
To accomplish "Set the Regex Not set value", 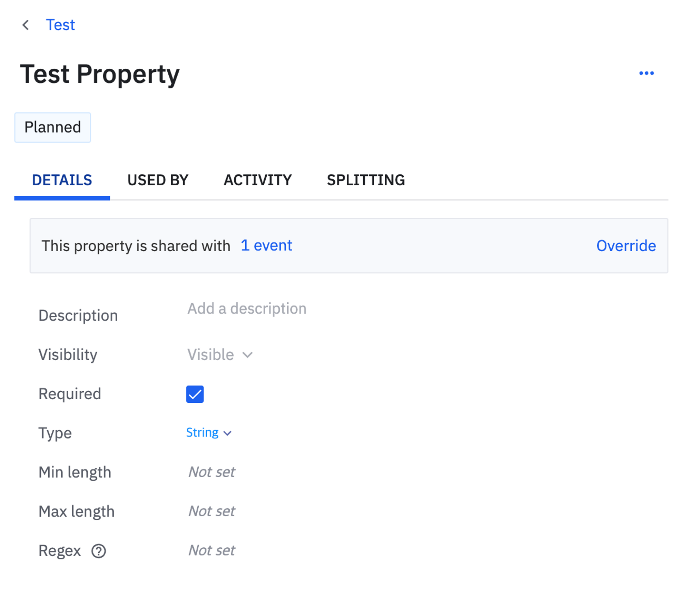I will click(x=211, y=550).
